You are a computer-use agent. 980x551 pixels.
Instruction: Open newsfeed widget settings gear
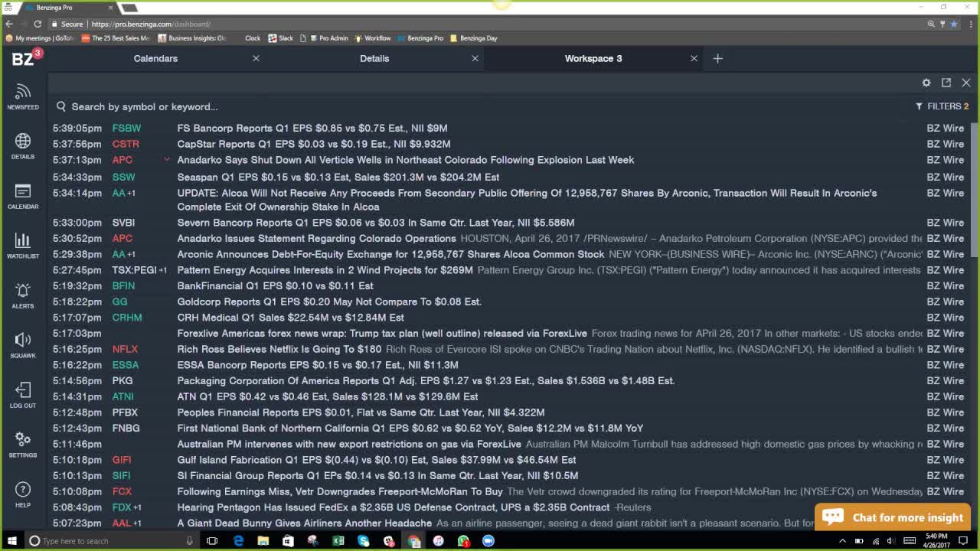926,83
